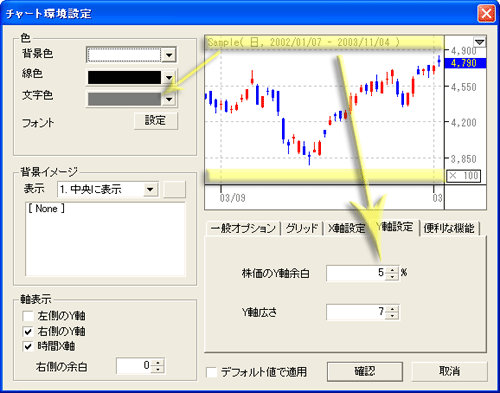Viewport: 500px width, 393px height.
Task: Open the 線色 color dropdown arrow
Action: [x=169, y=78]
